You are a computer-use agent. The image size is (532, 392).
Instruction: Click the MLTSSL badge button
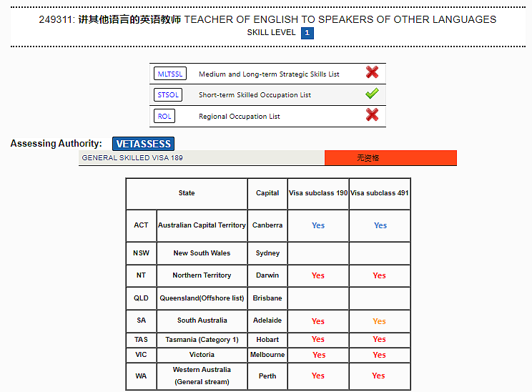click(170, 74)
